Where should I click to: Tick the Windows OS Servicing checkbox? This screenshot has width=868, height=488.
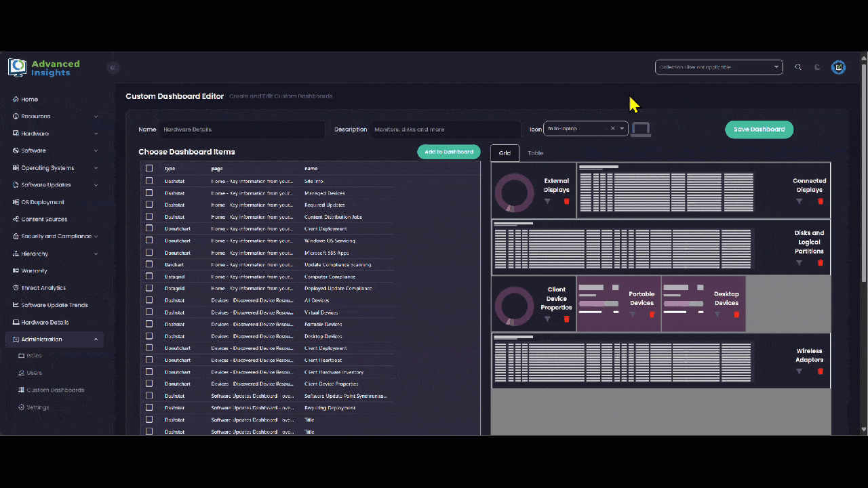pos(149,241)
